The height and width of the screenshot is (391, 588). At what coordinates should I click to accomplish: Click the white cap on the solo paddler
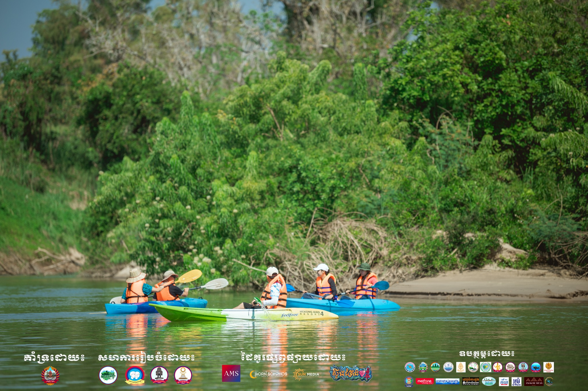272,271
